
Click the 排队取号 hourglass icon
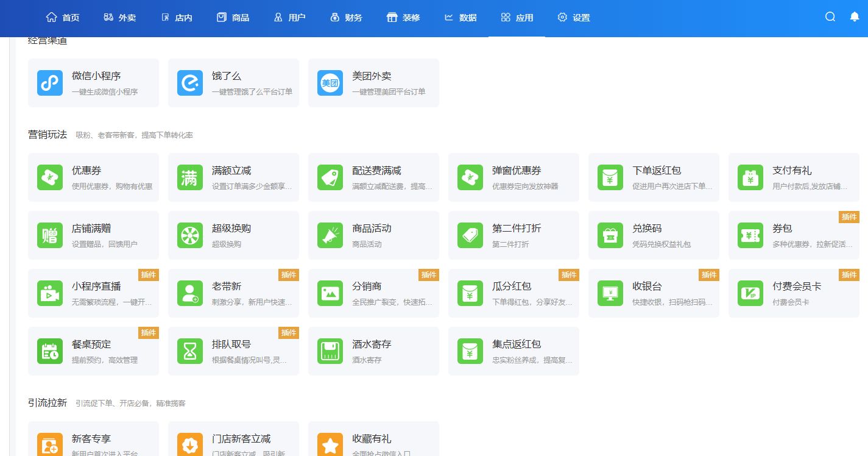[x=190, y=351]
